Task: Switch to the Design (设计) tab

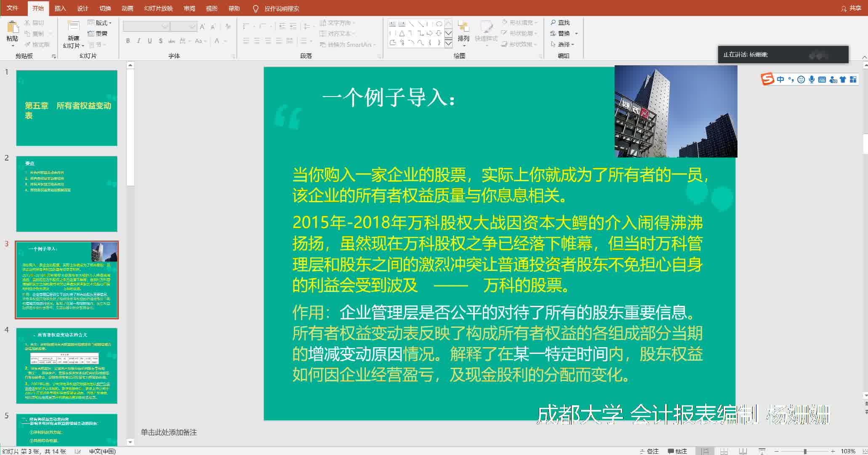Action: 83,8
